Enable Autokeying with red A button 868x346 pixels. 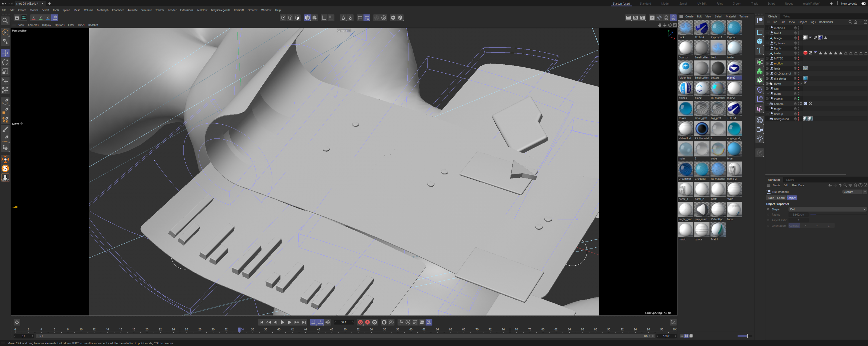click(x=367, y=322)
